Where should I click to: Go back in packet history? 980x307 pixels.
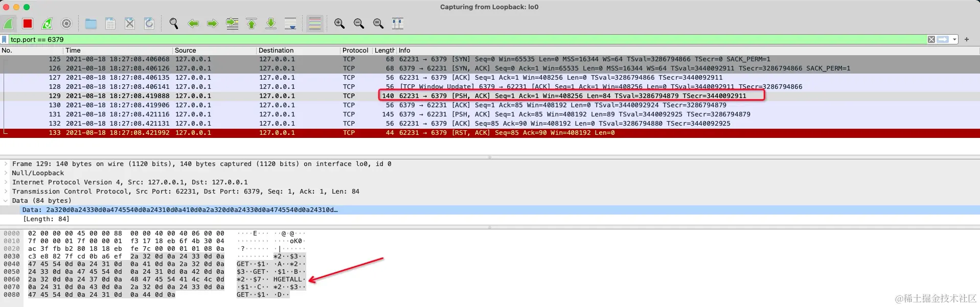coord(193,23)
